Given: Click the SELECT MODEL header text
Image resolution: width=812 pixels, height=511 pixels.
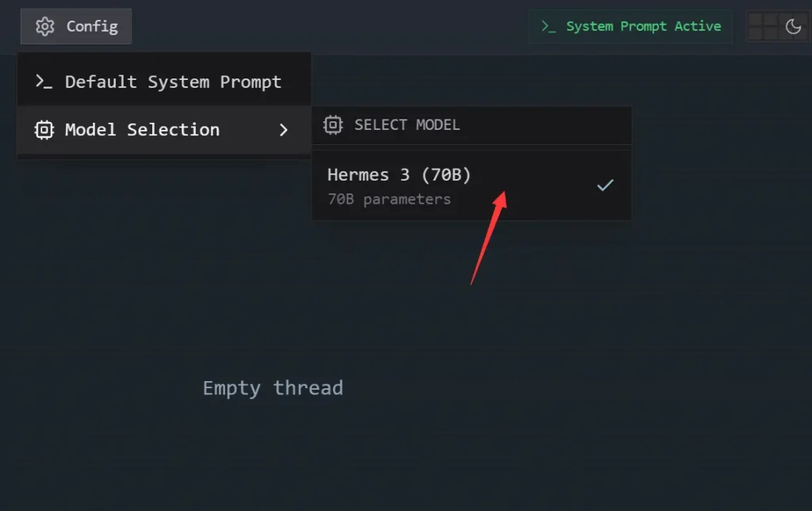Looking at the screenshot, I should (407, 125).
